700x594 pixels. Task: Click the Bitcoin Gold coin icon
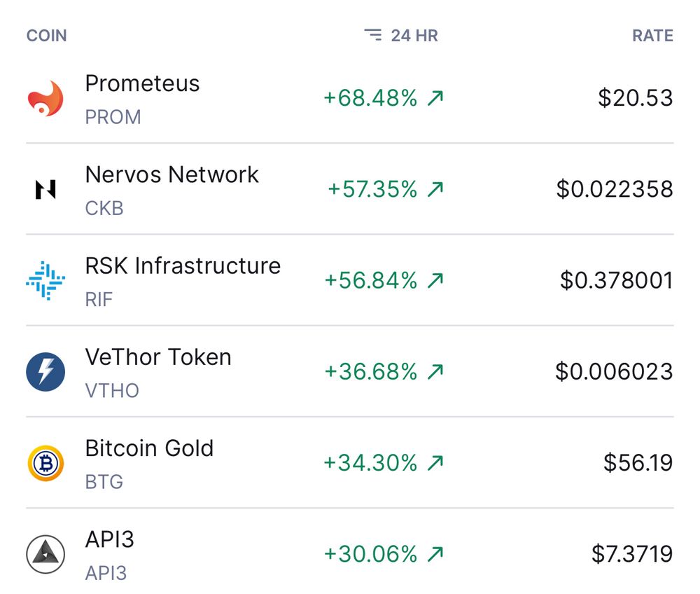pyautogui.click(x=45, y=463)
